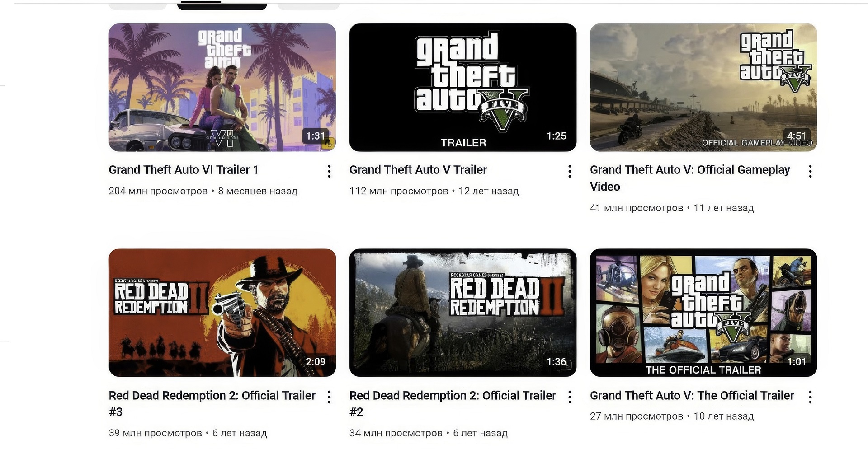Click title "Grand Theft Auto V: The Official Trailer"

[x=692, y=396]
